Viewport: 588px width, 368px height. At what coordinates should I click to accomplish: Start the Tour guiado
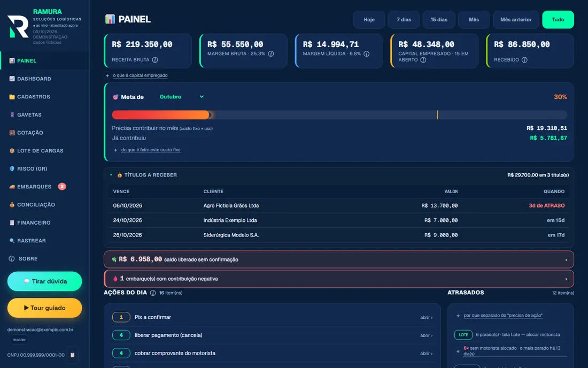pos(44,308)
